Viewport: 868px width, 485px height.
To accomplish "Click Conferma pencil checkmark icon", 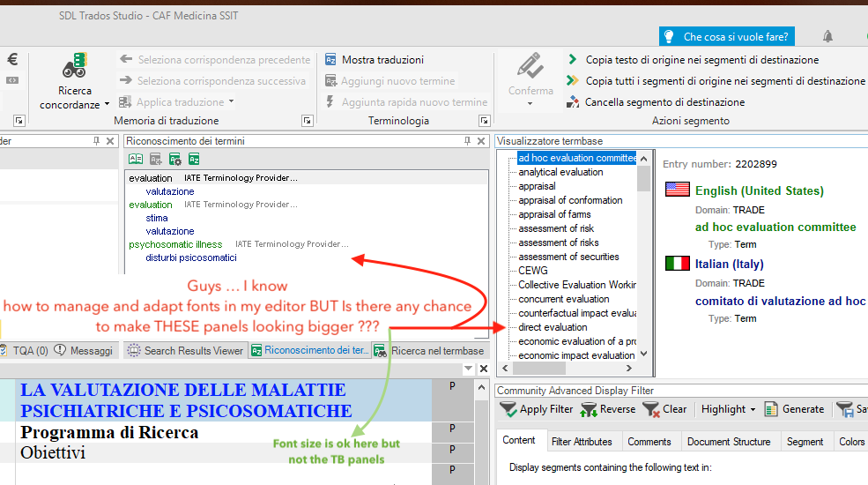I will tap(530, 66).
